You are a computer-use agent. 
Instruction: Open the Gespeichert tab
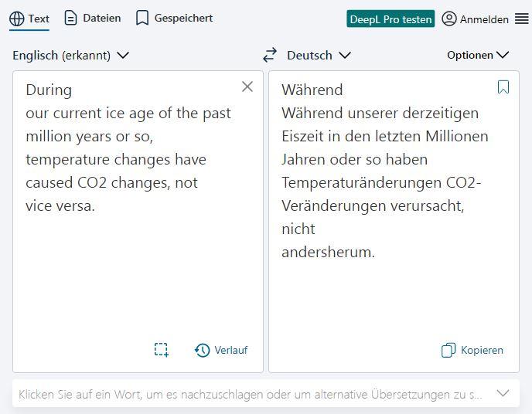174,18
